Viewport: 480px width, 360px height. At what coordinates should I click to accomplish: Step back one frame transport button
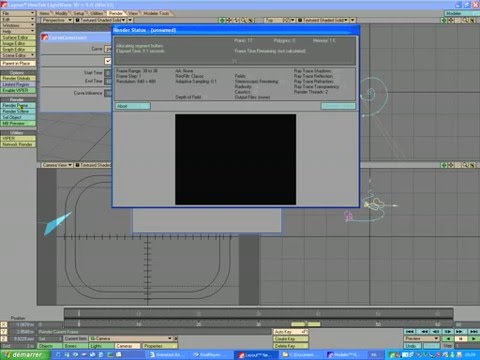pos(436,332)
